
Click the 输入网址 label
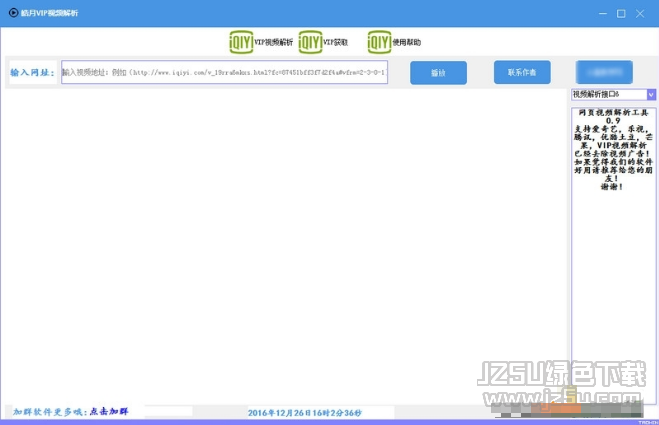pos(32,72)
